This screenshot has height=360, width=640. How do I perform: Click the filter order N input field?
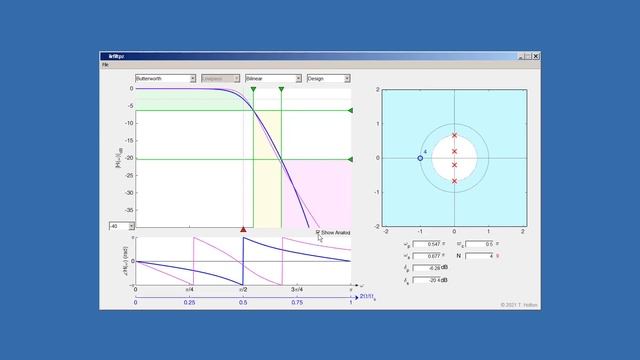pos(480,256)
